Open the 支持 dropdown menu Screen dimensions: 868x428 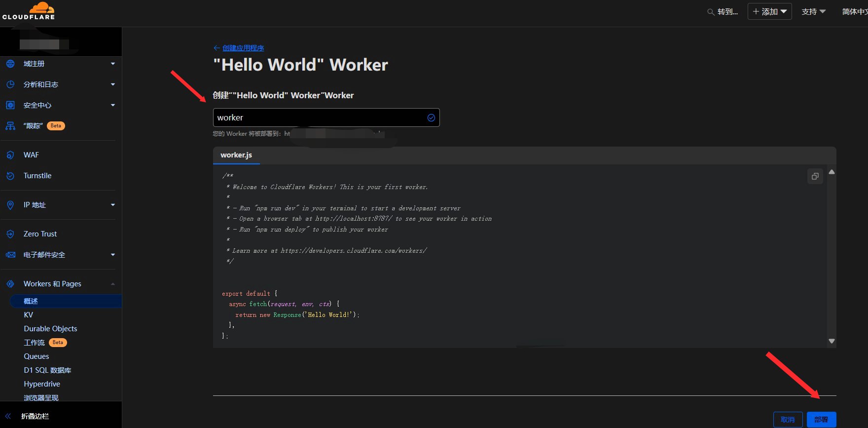point(814,11)
